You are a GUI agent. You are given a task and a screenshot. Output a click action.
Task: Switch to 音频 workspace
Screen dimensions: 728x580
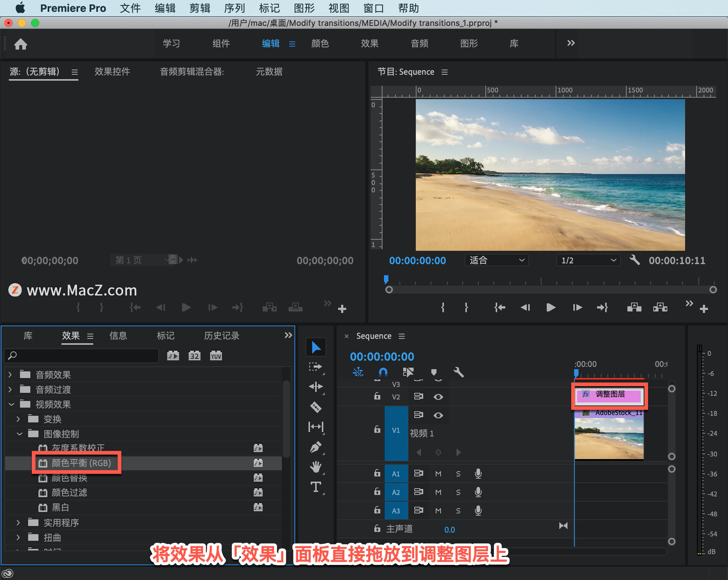(419, 44)
